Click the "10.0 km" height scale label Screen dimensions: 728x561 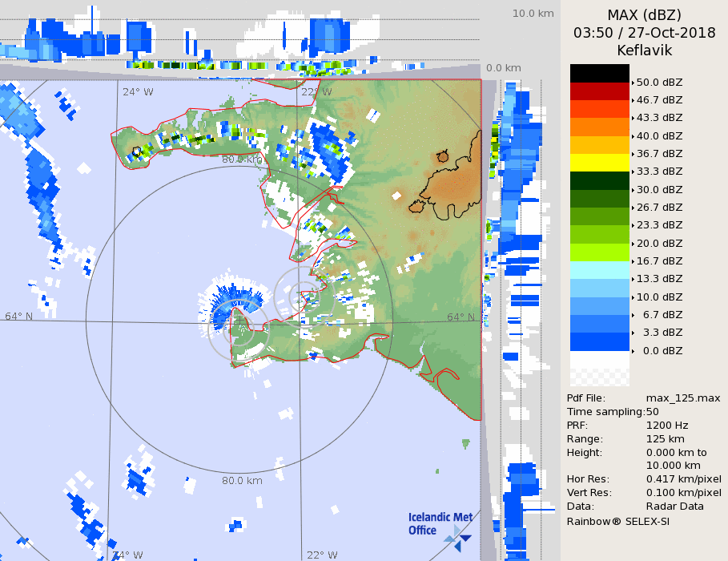533,14
